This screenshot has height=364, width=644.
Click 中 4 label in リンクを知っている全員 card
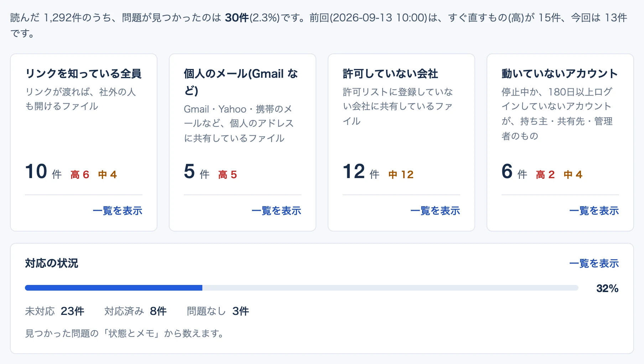[x=108, y=175]
